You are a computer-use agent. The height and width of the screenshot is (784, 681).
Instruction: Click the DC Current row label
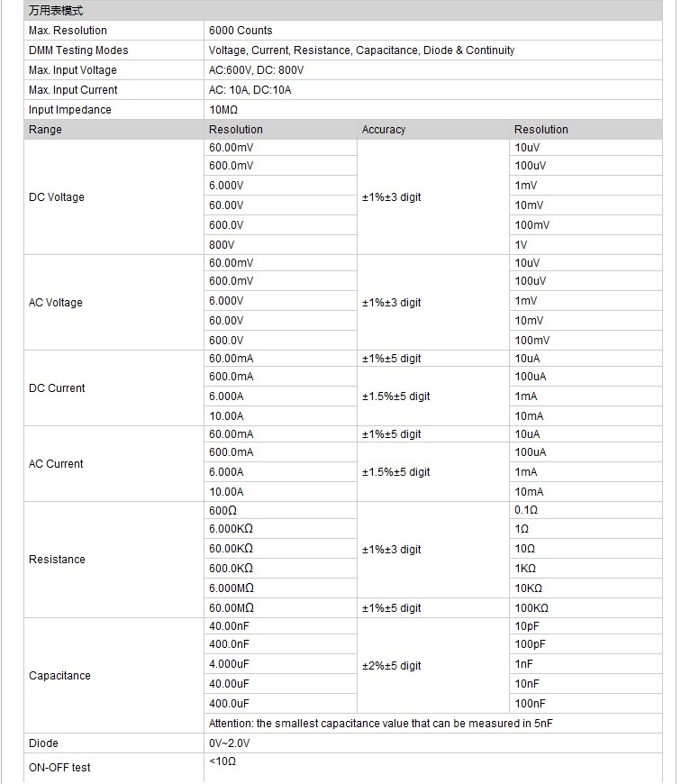tap(57, 388)
